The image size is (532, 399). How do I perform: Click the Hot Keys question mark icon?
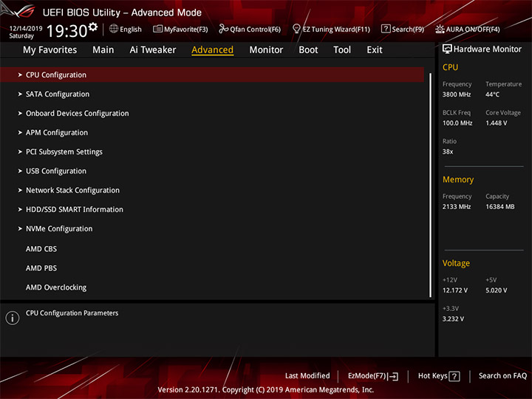coord(454,376)
